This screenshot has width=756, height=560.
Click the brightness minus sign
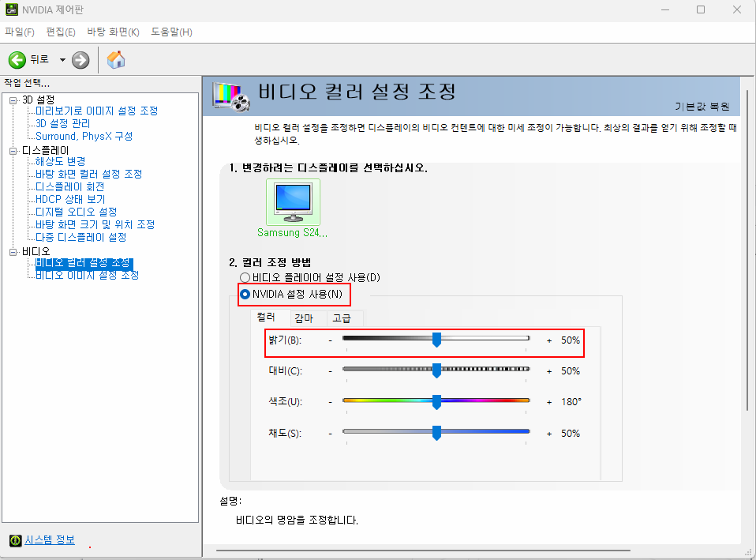coord(331,340)
